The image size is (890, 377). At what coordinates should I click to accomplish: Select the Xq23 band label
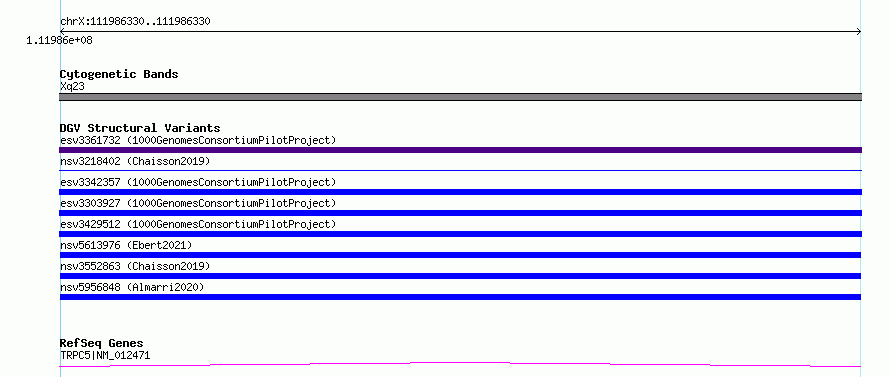[73, 87]
